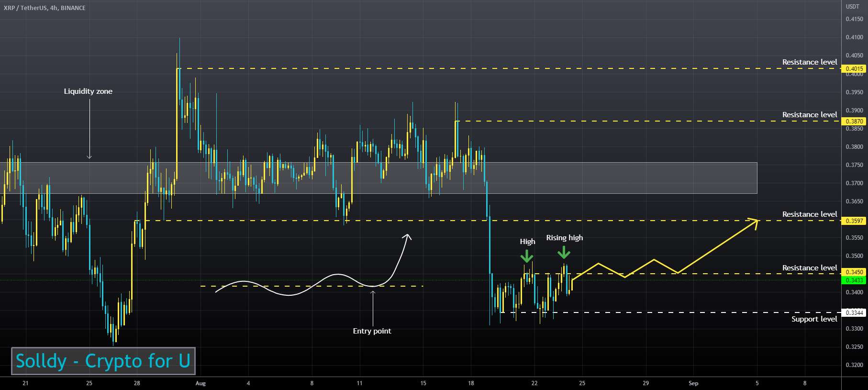Viewport: 868px width, 390px height.
Task: Select the Rising high text annotation
Action: [x=565, y=238]
